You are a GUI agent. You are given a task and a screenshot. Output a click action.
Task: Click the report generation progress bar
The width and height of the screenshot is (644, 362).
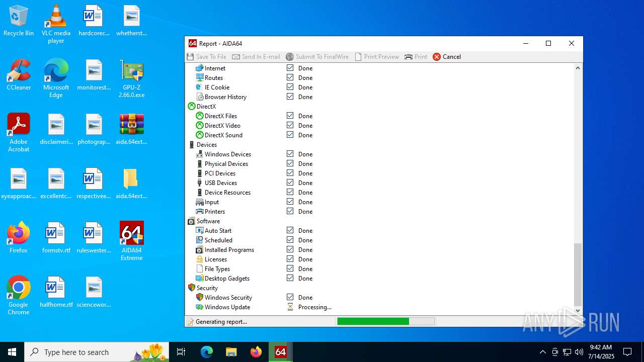(385, 321)
